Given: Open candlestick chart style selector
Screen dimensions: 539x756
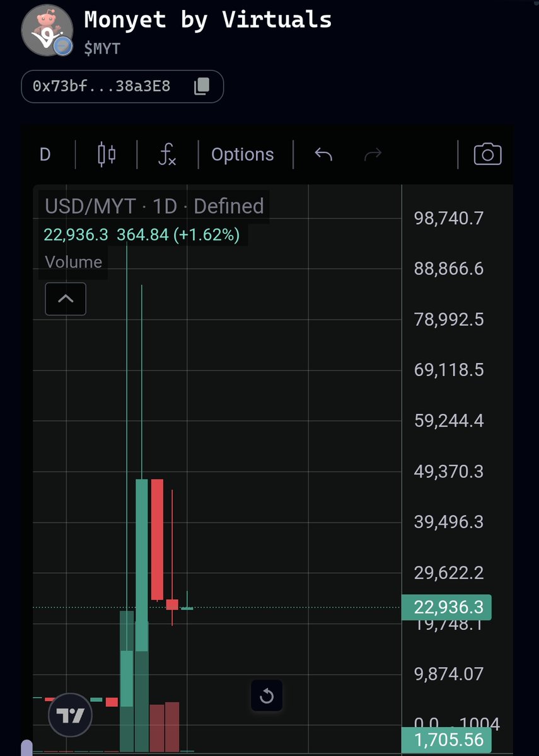Looking at the screenshot, I should (107, 154).
